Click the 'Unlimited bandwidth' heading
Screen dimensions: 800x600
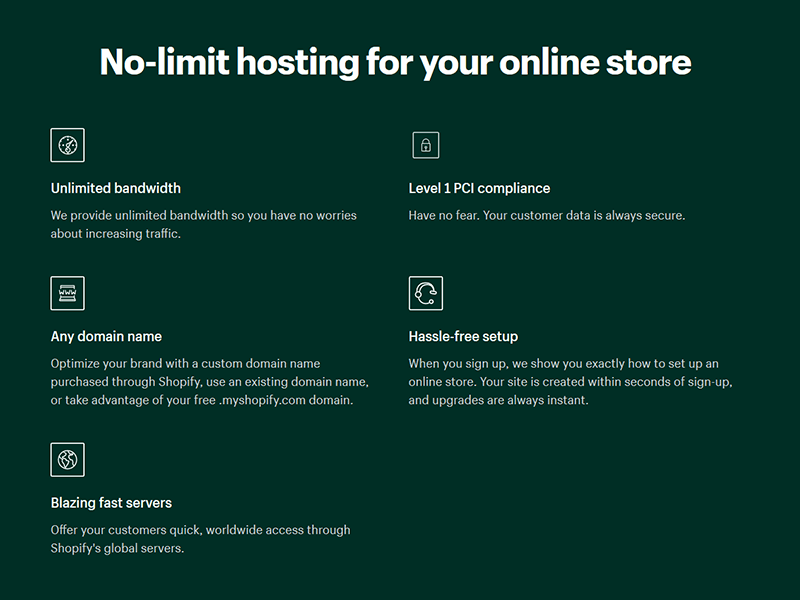click(116, 188)
